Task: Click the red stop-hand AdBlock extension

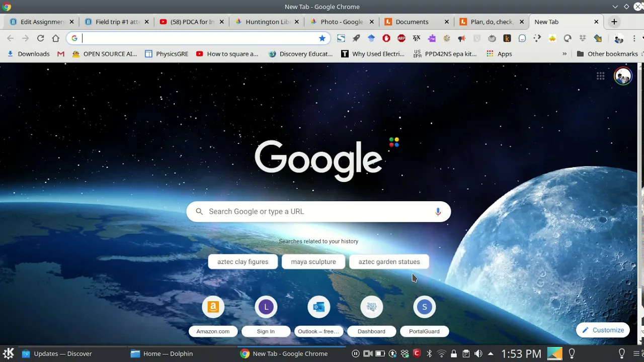Action: 386,38
